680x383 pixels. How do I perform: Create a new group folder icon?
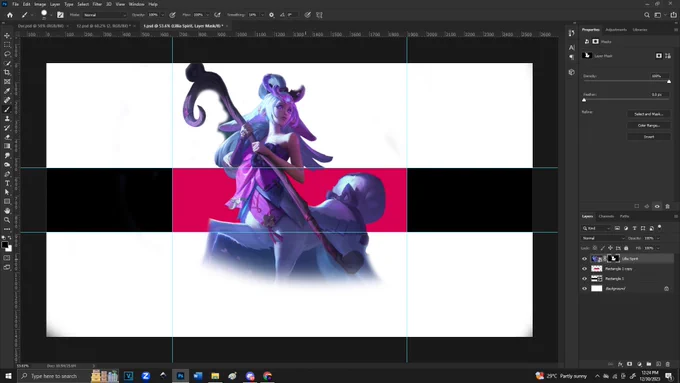pos(649,364)
